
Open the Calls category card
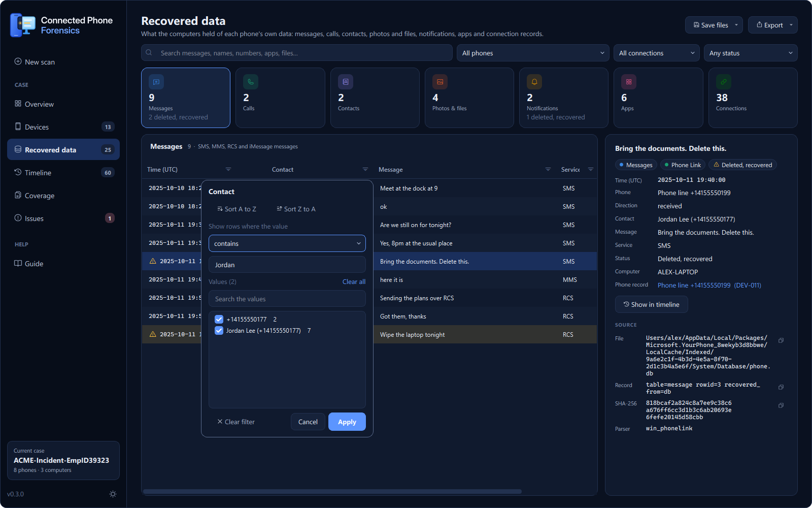point(280,98)
